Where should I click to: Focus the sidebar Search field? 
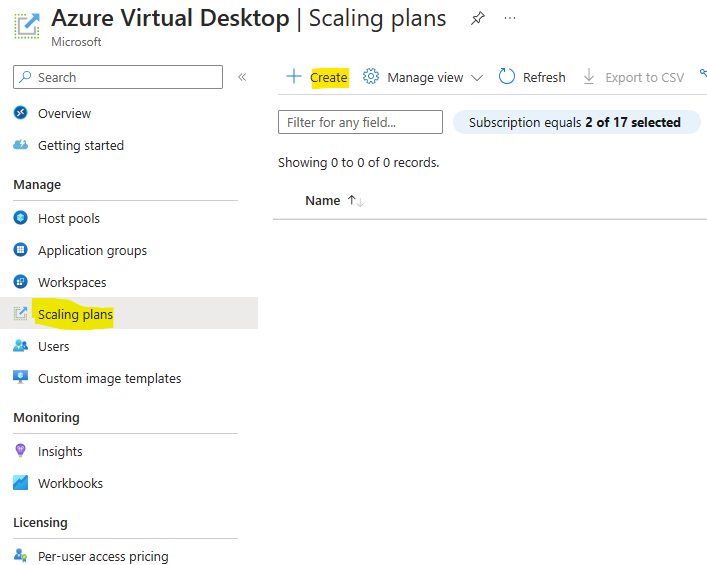coord(118,77)
